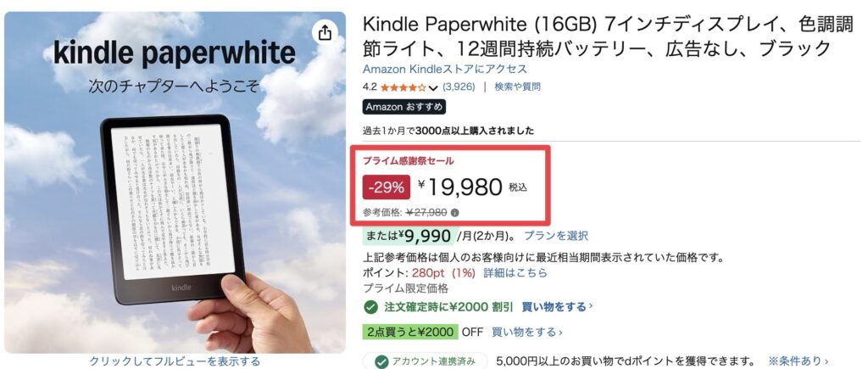Choose the プランを選択 installment plan link
The image size is (868, 369).
tap(555, 236)
